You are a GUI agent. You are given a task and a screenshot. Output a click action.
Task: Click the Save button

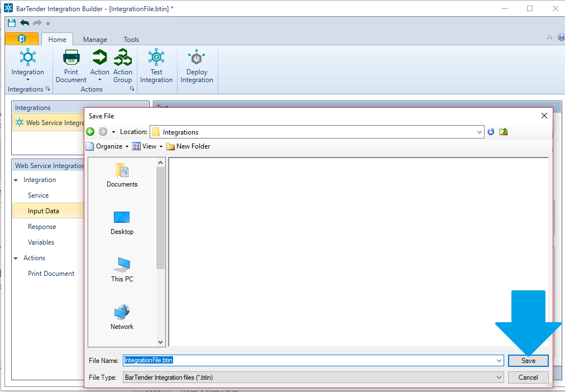[528, 360]
